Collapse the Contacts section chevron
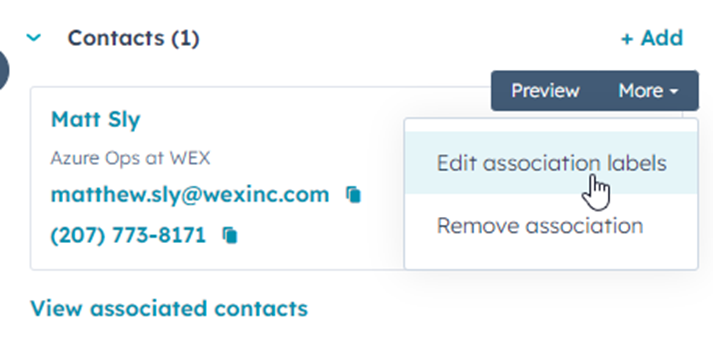 (34, 37)
